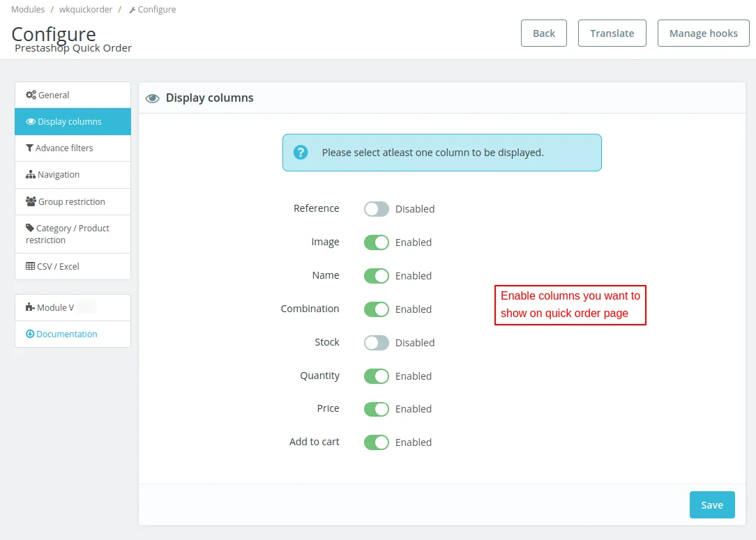Click the Reference label
This screenshot has width=756, height=540.
317,208
